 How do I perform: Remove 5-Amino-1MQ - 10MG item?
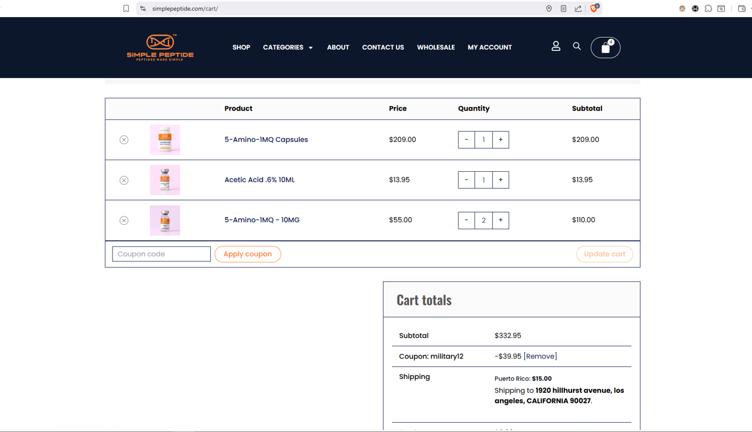click(x=124, y=221)
